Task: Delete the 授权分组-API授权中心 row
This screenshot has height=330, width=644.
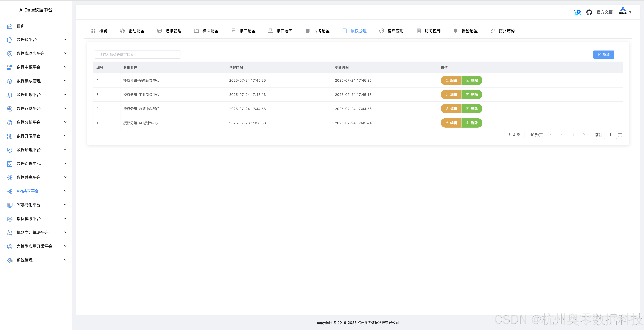Action: (x=472, y=123)
